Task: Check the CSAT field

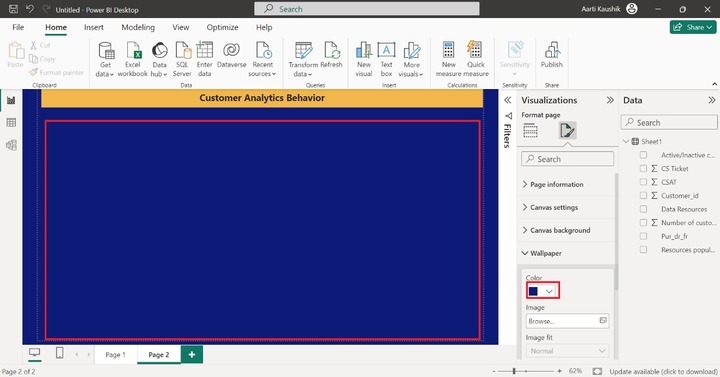Action: [x=643, y=182]
